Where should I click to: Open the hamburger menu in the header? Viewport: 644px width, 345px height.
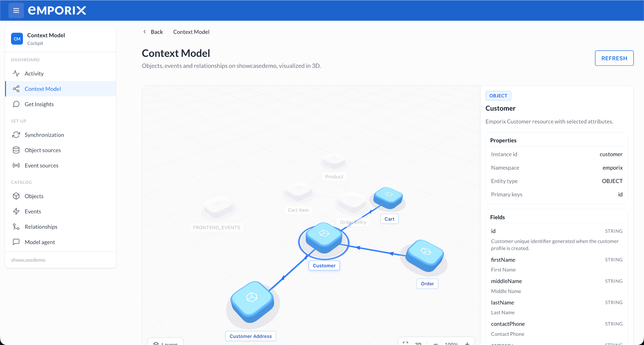(x=16, y=10)
